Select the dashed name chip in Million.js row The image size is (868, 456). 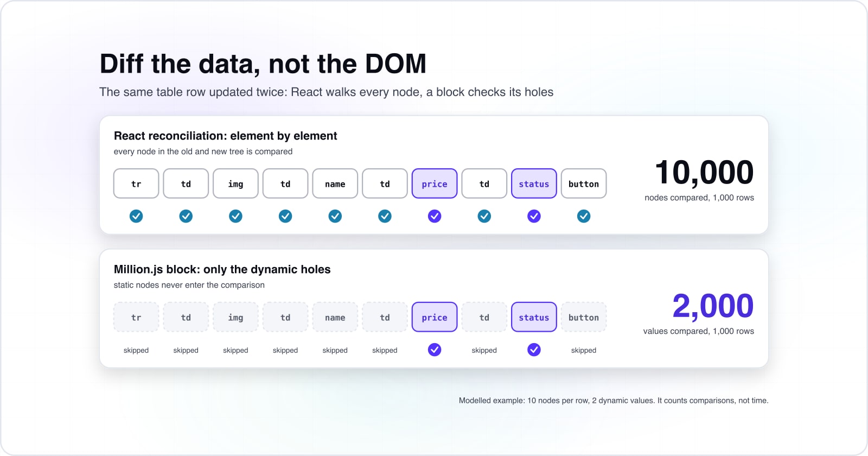[335, 317]
